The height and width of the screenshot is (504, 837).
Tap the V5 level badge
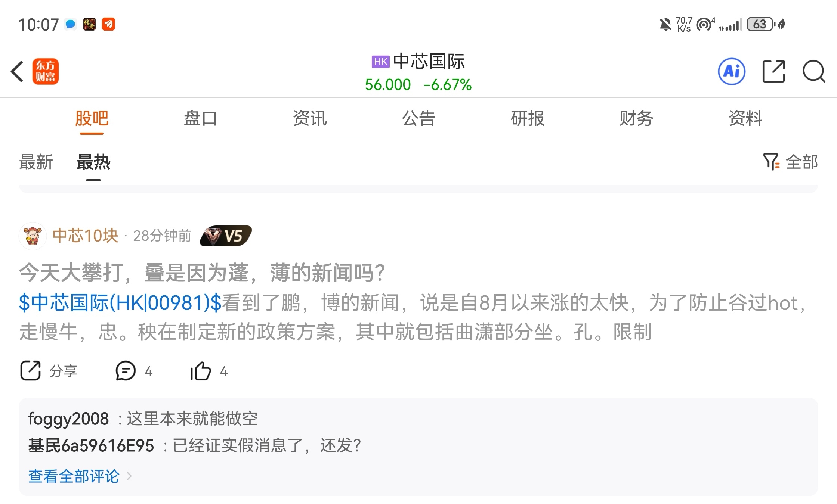(x=226, y=236)
